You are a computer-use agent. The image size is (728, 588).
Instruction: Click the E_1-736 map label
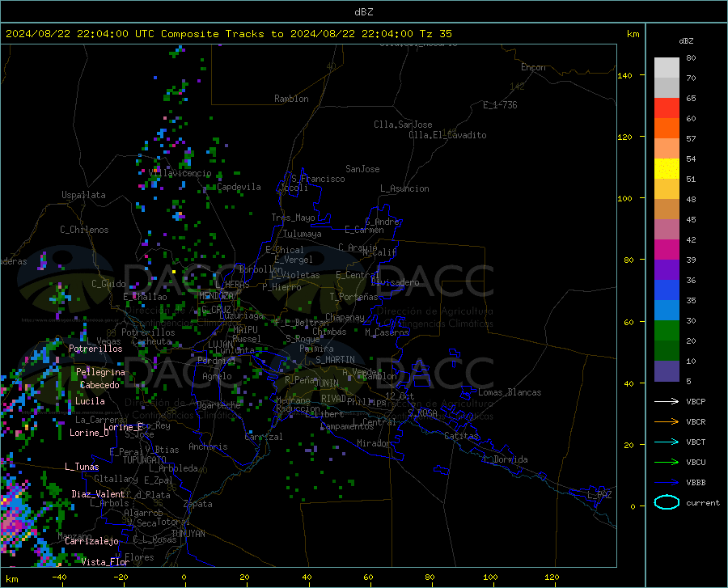[x=500, y=105]
